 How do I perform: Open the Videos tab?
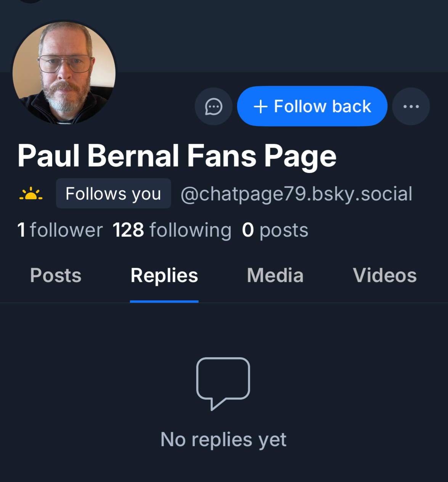click(384, 276)
